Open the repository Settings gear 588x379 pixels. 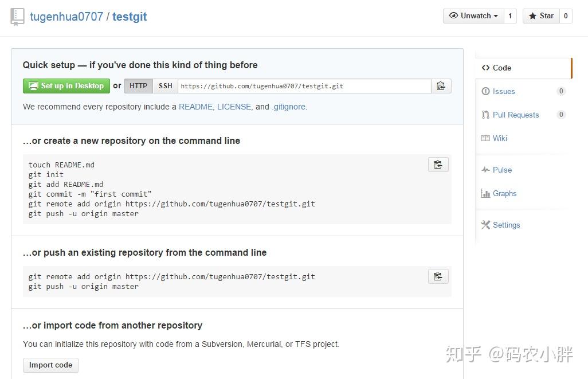505,225
